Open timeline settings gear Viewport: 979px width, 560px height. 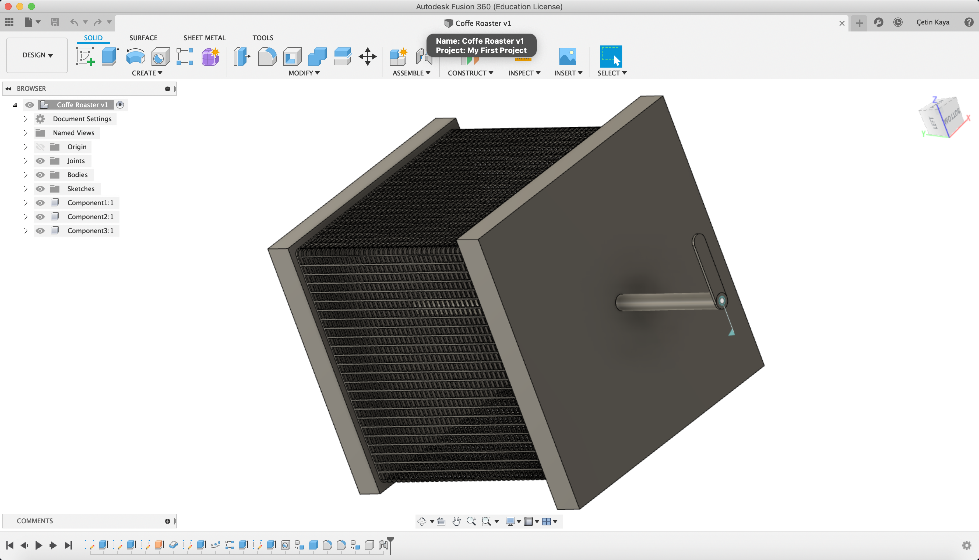pos(966,545)
